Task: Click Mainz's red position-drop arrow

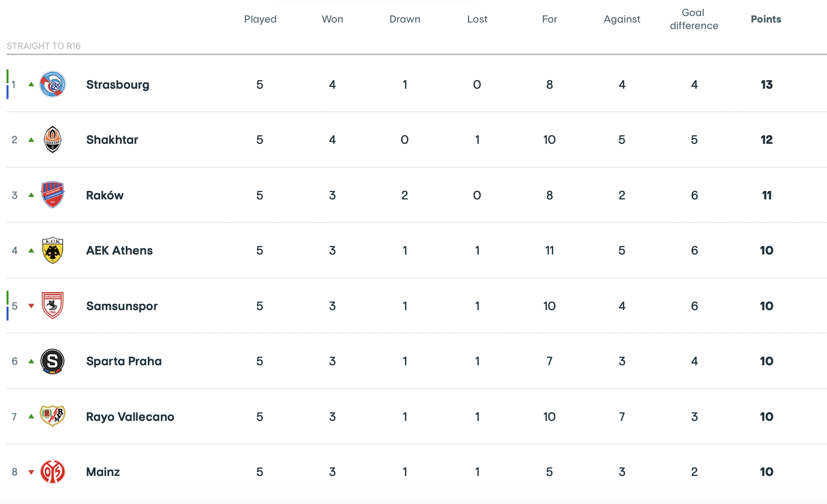Action: 32,472
